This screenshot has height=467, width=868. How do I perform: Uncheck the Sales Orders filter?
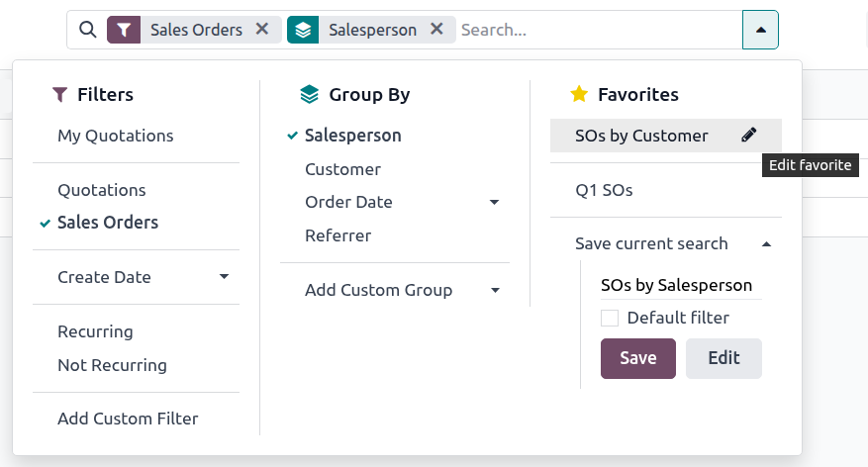tap(107, 223)
